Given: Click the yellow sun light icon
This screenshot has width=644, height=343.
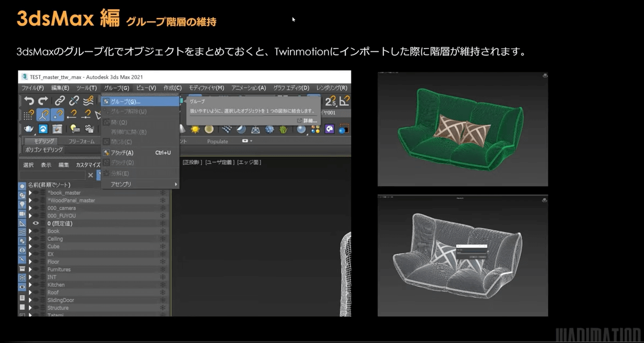Looking at the screenshot, I should click(195, 130).
